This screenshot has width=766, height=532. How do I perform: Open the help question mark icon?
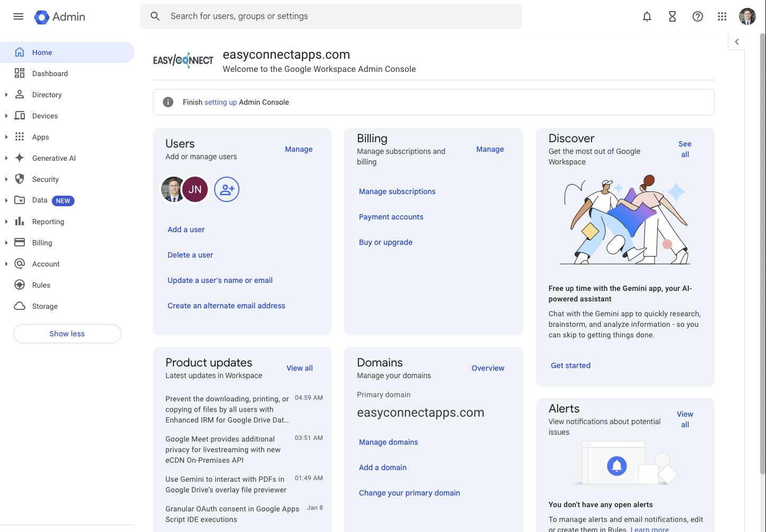pyautogui.click(x=697, y=16)
